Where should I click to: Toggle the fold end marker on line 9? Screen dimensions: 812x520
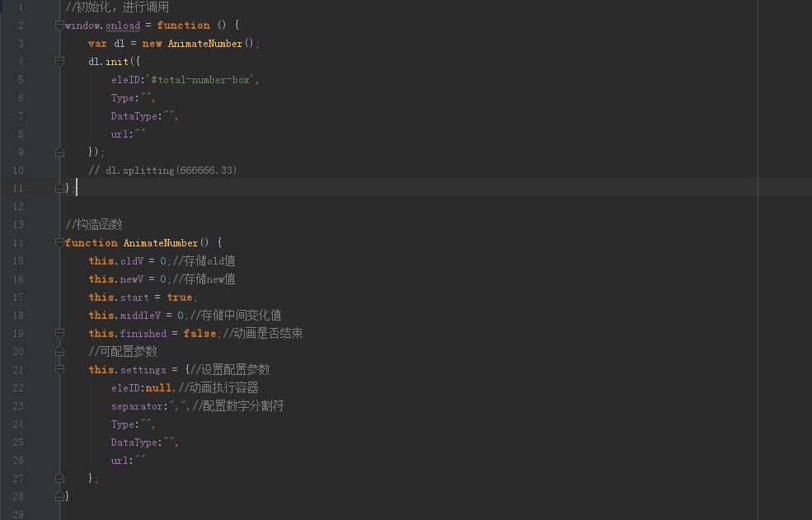tap(59, 152)
